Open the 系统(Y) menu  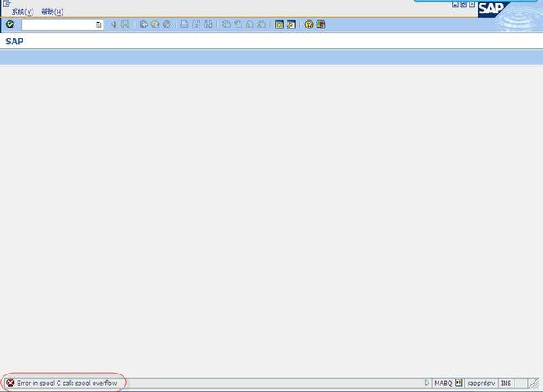click(23, 12)
